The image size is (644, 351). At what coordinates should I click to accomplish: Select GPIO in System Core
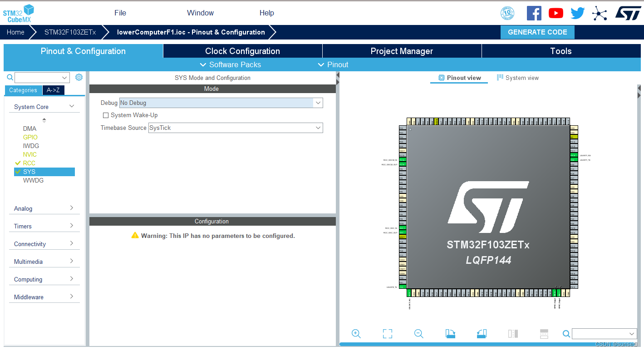(30, 137)
